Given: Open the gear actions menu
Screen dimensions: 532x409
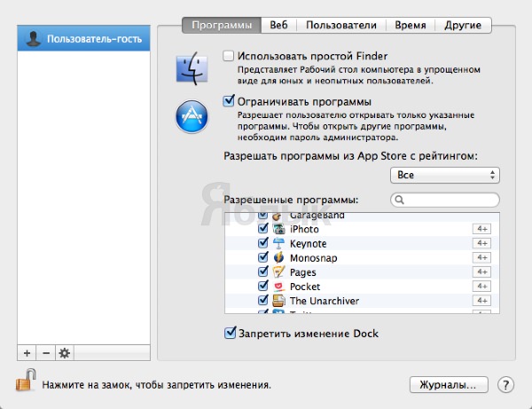Looking at the screenshot, I should point(65,353).
